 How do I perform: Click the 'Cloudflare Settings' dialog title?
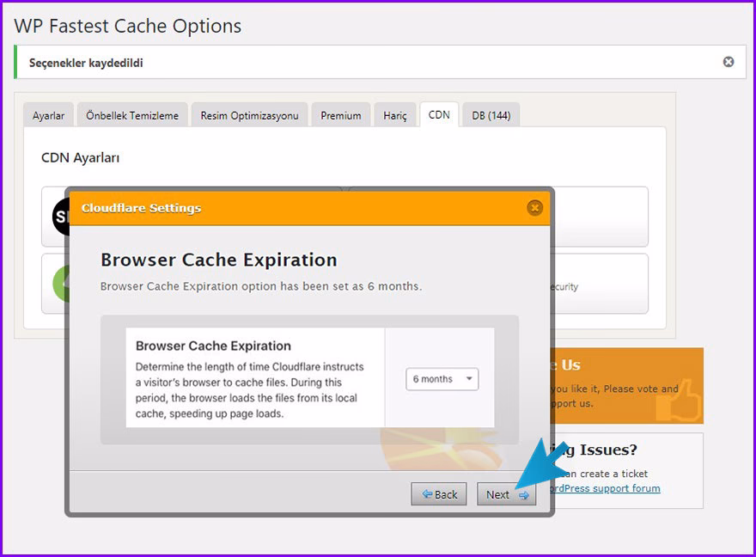(x=141, y=208)
